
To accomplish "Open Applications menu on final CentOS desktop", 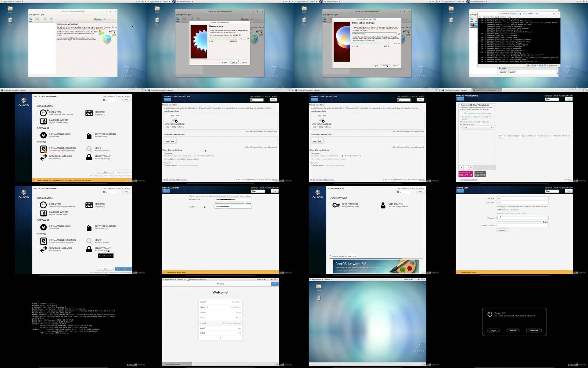I will 317,279.
